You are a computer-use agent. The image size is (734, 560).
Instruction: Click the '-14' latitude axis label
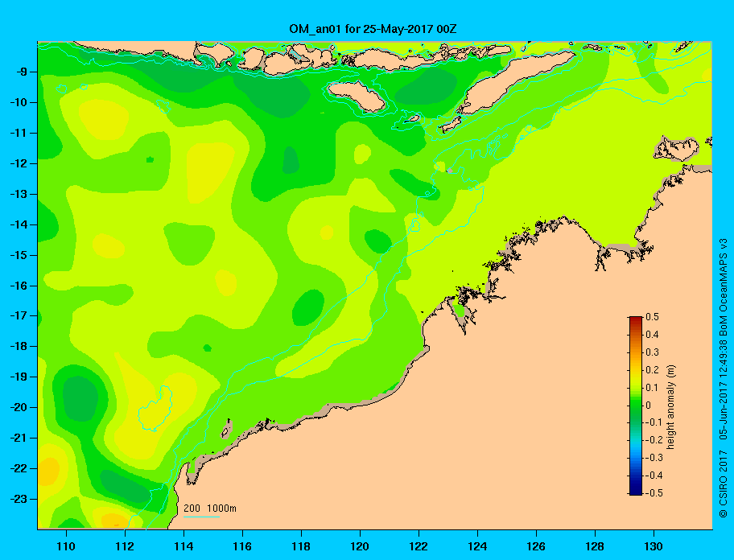point(19,224)
